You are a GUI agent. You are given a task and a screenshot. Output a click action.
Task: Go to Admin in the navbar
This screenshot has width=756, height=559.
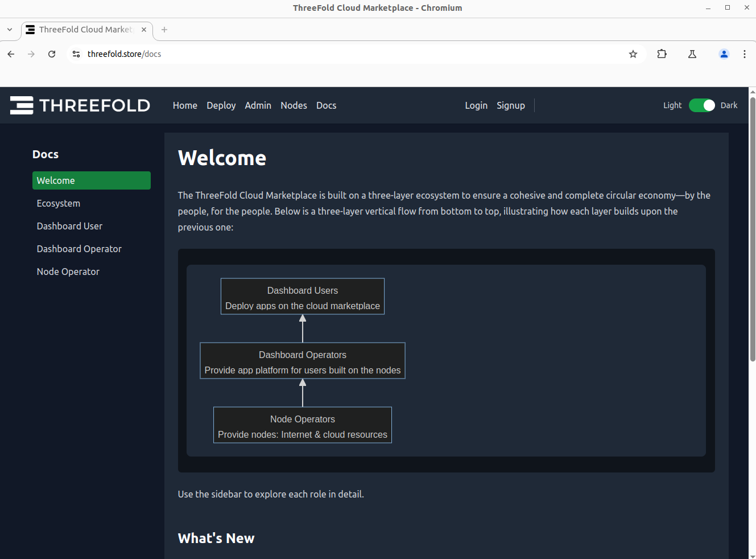click(x=258, y=105)
